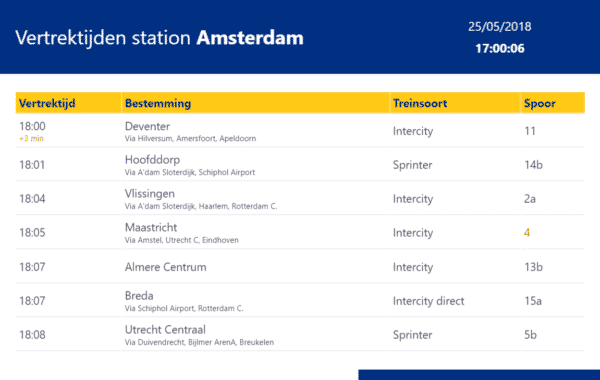Select the Maastricht destination

point(151,227)
